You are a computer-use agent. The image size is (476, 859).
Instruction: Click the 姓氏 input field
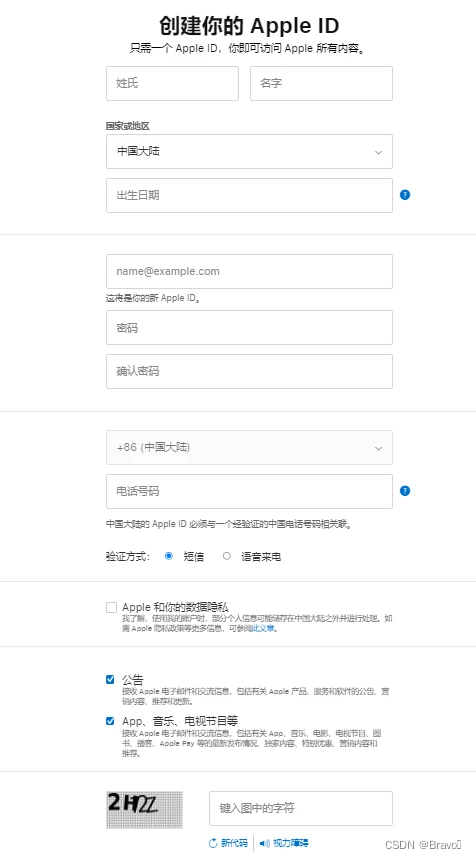pos(173,83)
